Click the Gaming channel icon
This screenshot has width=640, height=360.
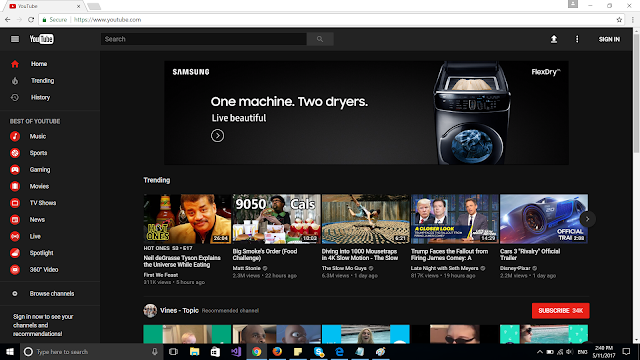[x=15, y=170]
